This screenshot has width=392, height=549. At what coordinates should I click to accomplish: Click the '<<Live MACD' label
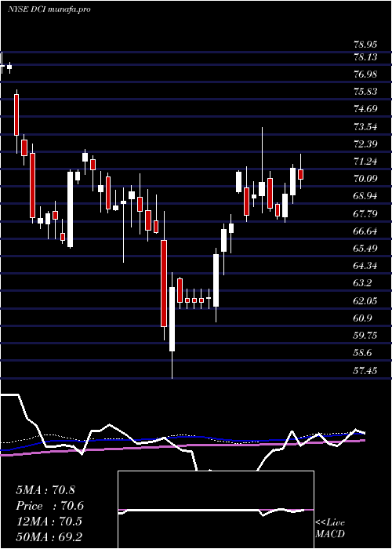(330, 528)
